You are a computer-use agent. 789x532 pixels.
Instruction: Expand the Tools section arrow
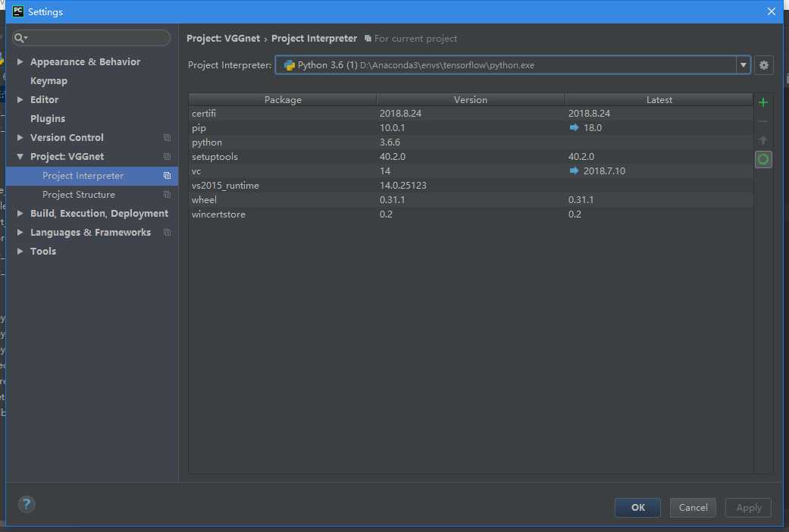[20, 251]
